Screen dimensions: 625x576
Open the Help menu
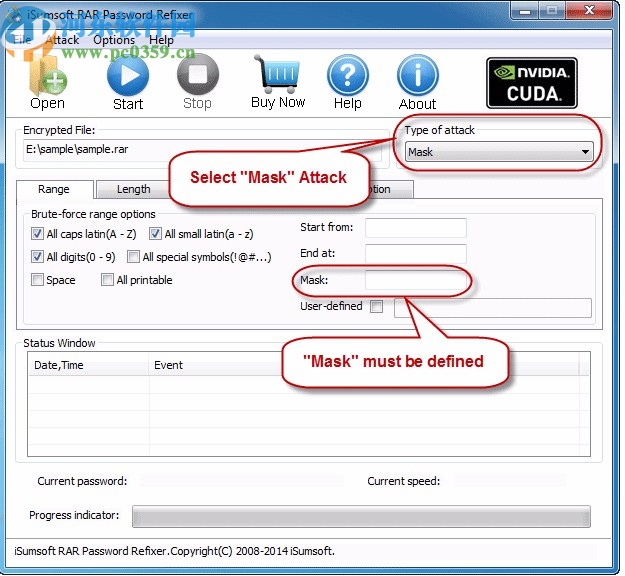161,40
